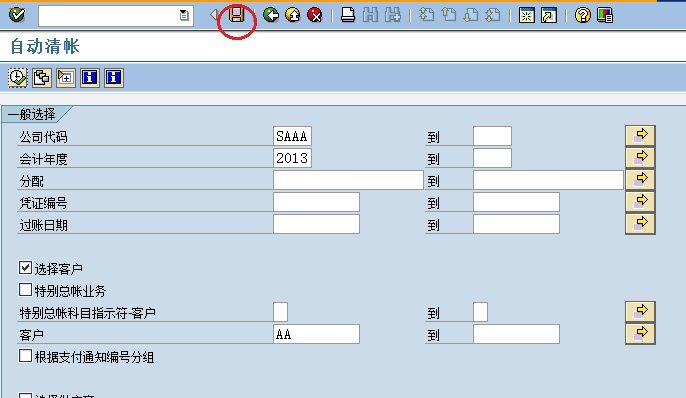This screenshot has width=686, height=398.
Task: Click the 分配 lower limit field
Action: (348, 180)
